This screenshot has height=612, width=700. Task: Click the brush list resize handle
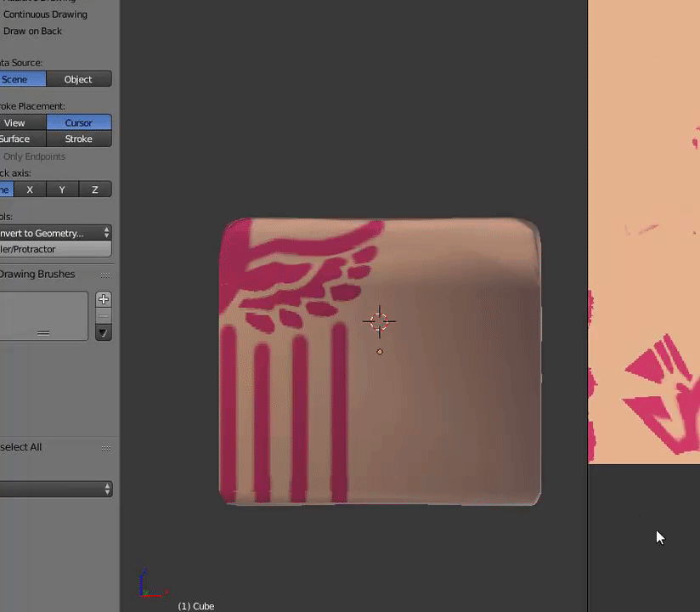pos(43,333)
